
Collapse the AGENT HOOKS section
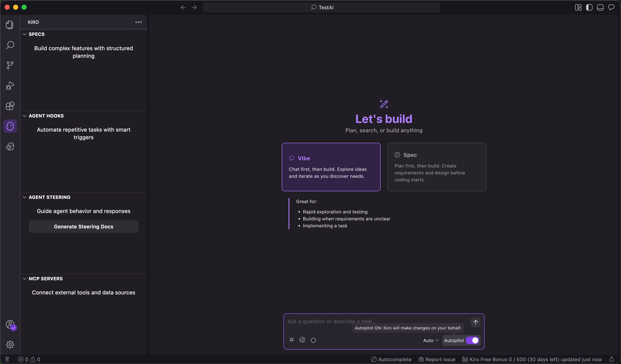pos(25,116)
